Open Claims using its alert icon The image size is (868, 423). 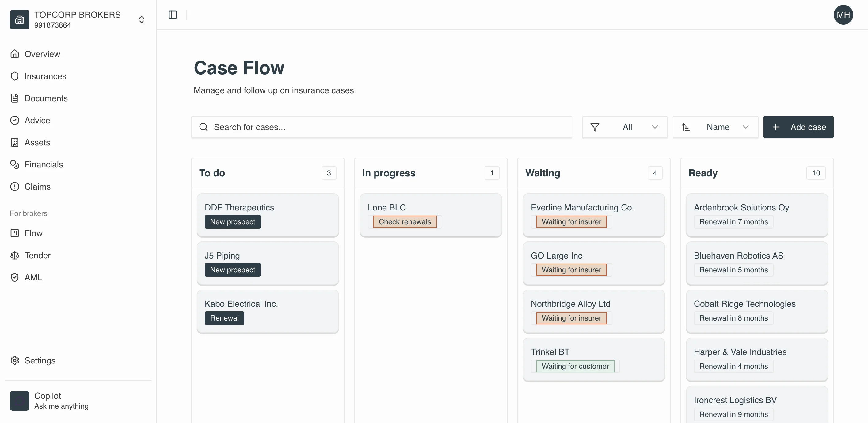(15, 187)
